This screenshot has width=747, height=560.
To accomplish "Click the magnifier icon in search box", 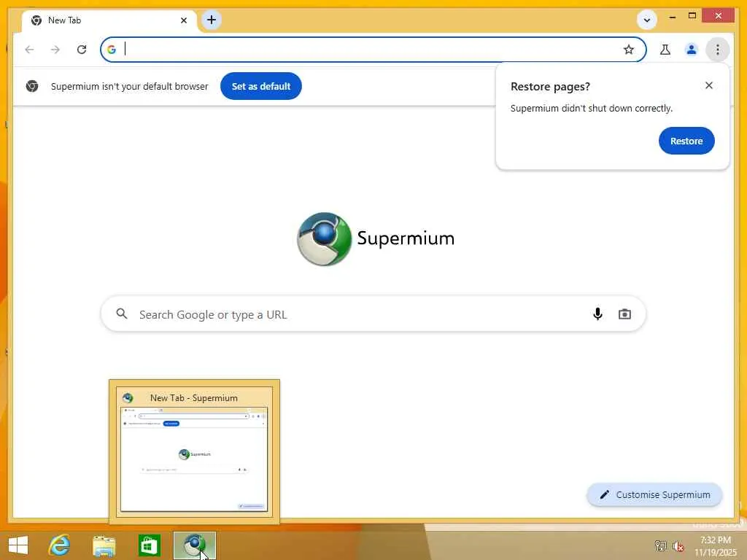I will click(x=122, y=314).
